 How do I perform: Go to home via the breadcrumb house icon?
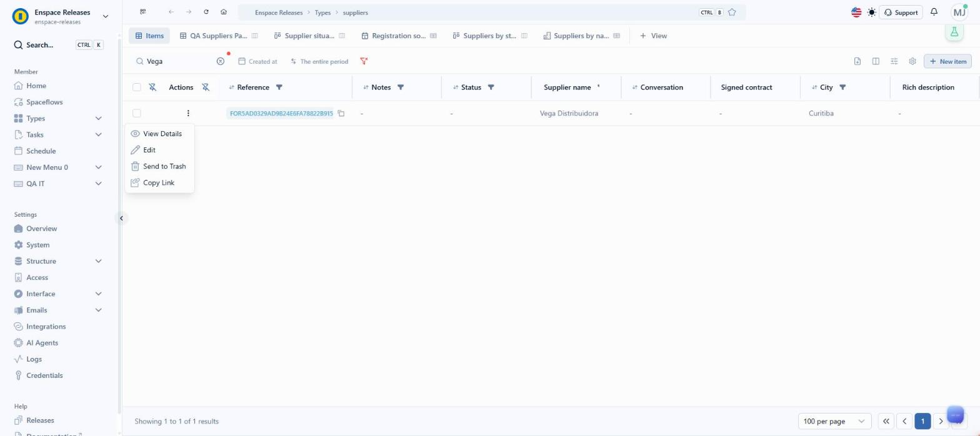pyautogui.click(x=224, y=12)
